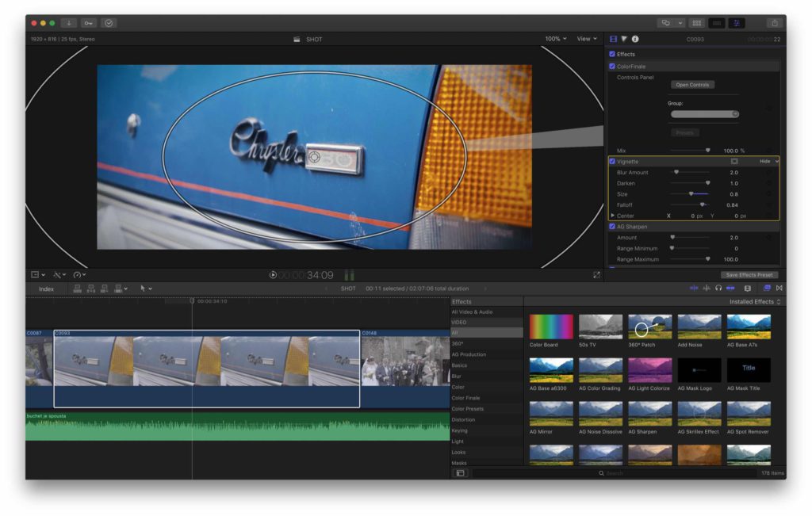The image size is (812, 516).
Task: Click Hide on the Vignette section
Action: click(765, 162)
